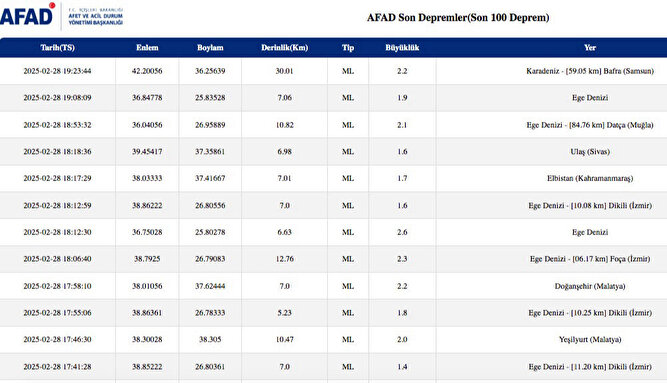667x383 pixels.
Task: Select date cell 2025-02-28 18:12:30
Action: (x=57, y=232)
